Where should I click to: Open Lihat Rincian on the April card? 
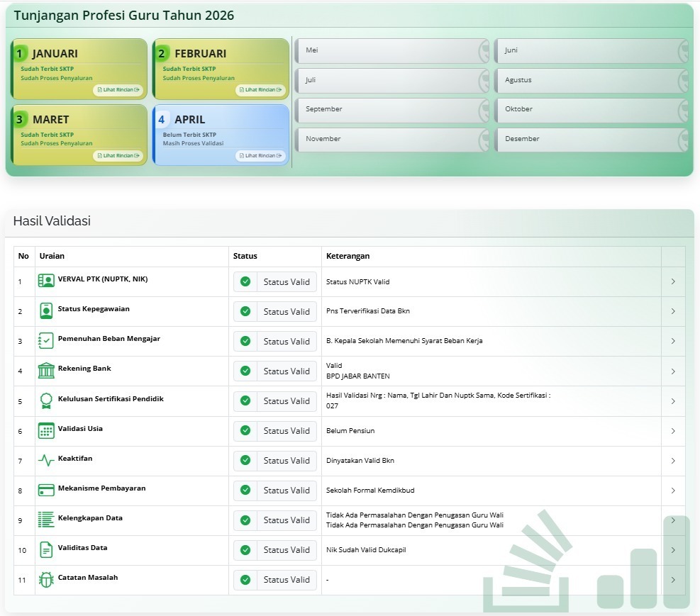click(x=260, y=156)
